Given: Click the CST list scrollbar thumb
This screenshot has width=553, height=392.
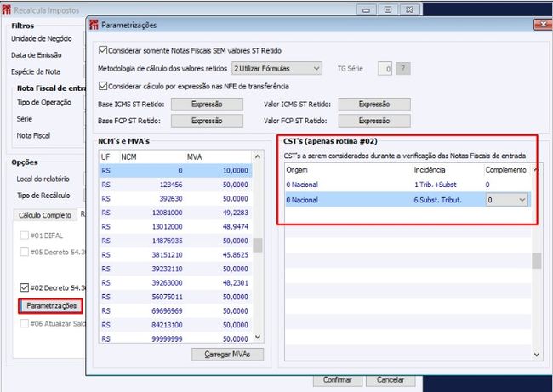Looking at the screenshot, I should (x=537, y=261).
